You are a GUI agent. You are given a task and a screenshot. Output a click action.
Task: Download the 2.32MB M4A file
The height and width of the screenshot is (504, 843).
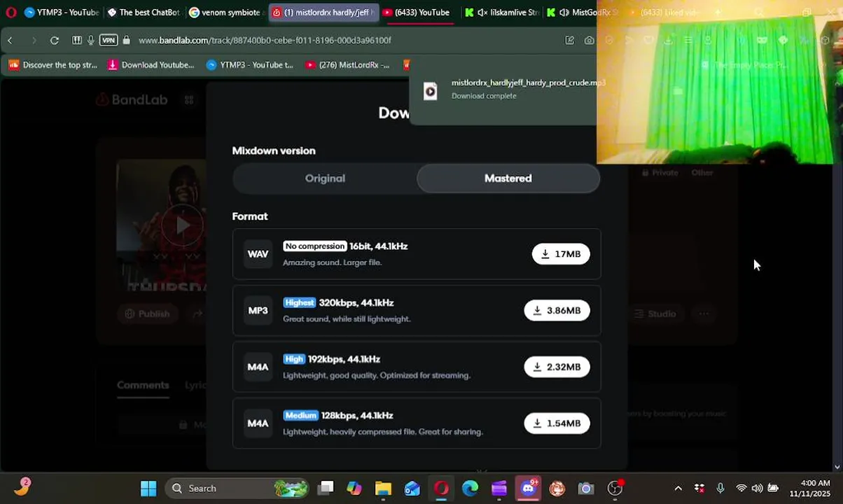(x=557, y=367)
